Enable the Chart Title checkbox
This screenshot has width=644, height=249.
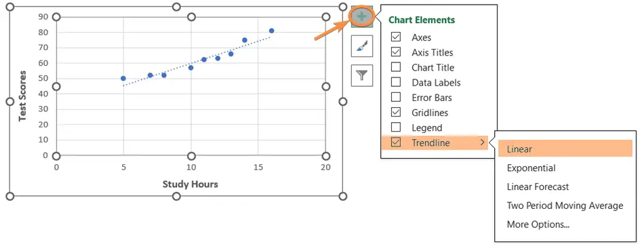point(396,67)
